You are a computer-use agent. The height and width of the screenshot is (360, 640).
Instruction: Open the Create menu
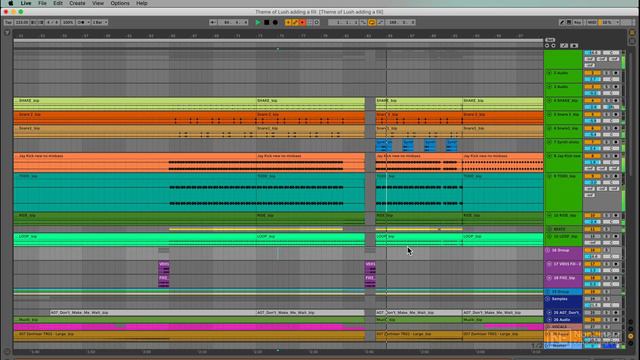[77, 3]
